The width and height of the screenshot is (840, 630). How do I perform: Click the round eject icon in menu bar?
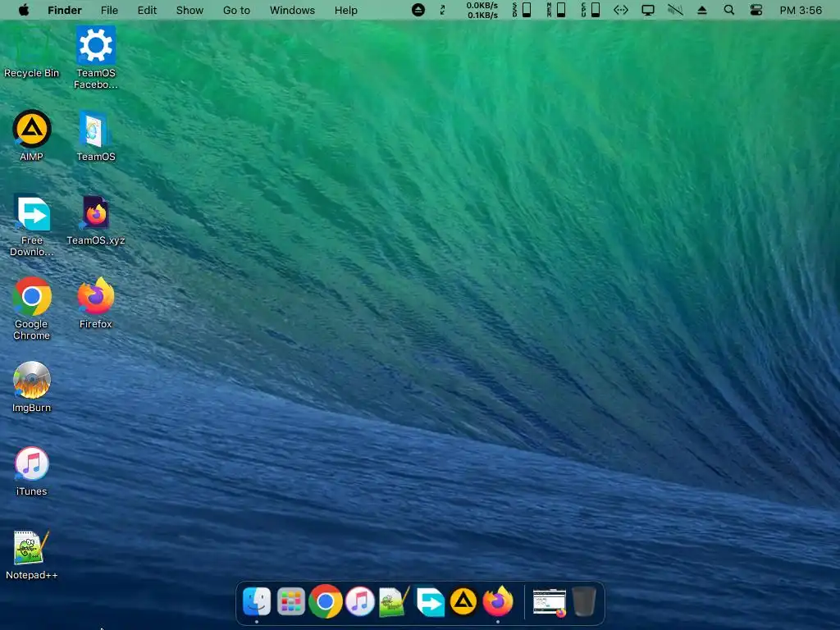(x=418, y=10)
